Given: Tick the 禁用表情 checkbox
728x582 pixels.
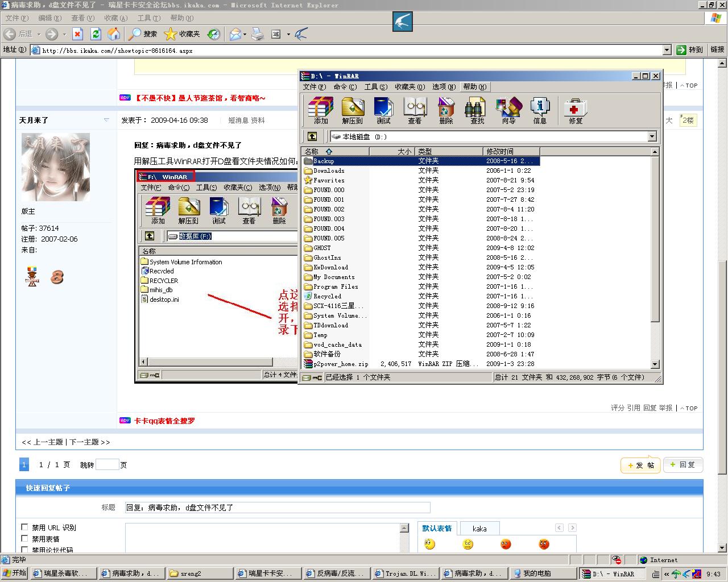Looking at the screenshot, I should click(24, 538).
